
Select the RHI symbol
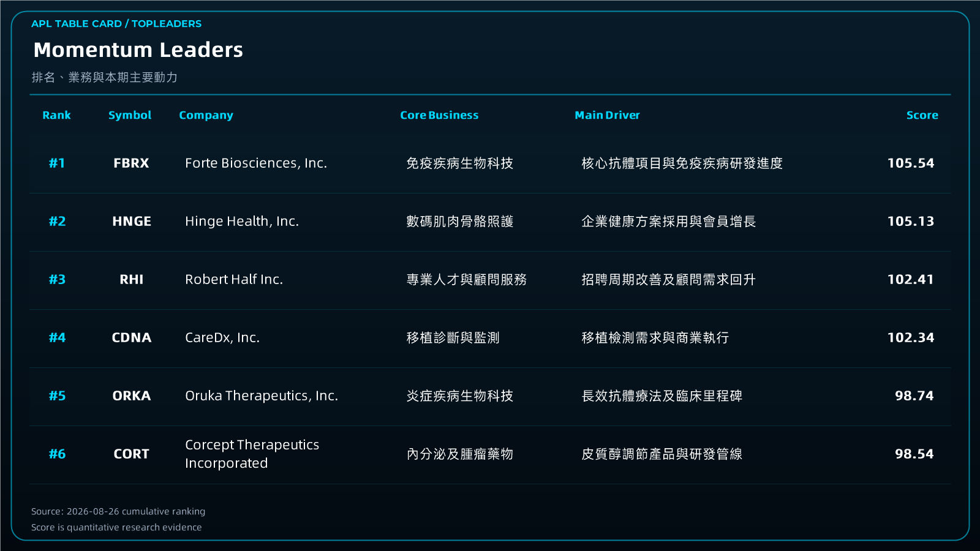pyautogui.click(x=132, y=280)
